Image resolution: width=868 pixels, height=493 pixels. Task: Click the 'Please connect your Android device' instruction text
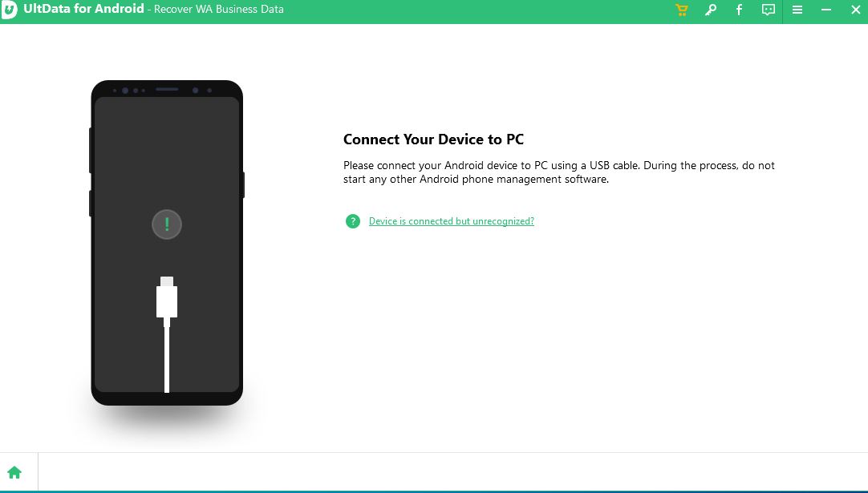coord(558,172)
